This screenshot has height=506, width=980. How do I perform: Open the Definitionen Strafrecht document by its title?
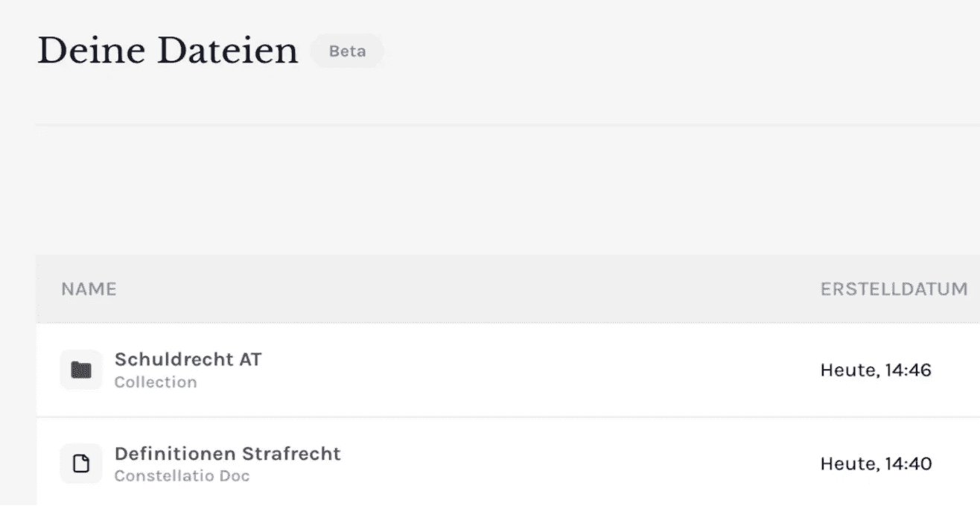click(228, 453)
